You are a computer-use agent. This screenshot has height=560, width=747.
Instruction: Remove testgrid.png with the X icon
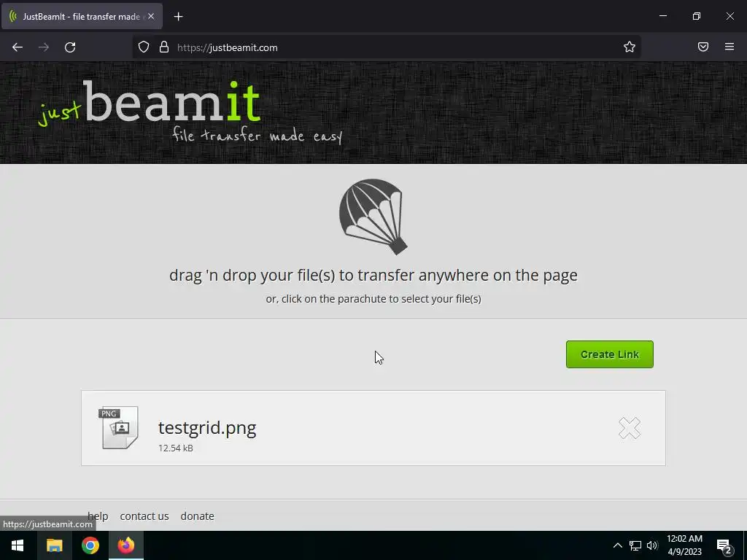click(x=630, y=427)
